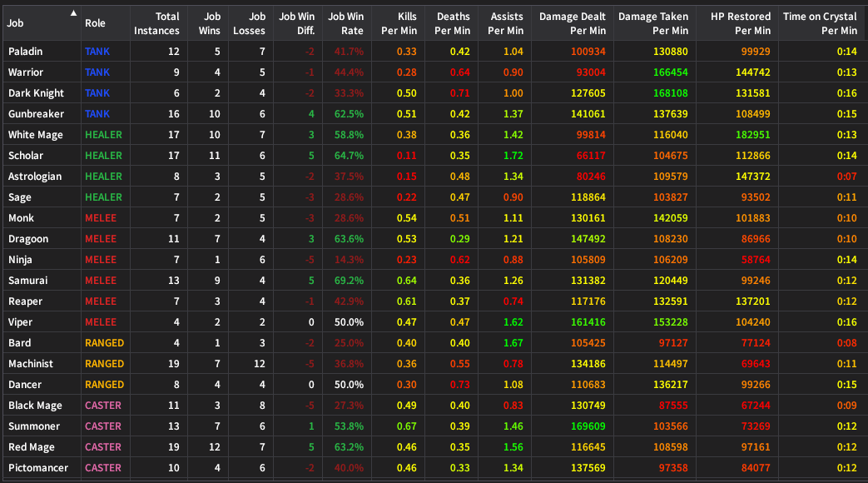Click Ninja's 58764 HP restored value
The height and width of the screenshot is (483, 868).
[x=756, y=260]
